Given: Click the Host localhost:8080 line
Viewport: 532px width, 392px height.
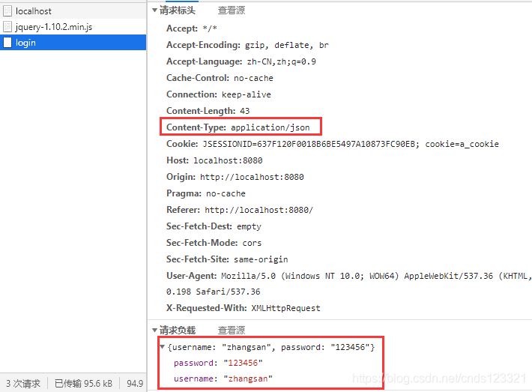Looking at the screenshot, I should click(x=214, y=160).
